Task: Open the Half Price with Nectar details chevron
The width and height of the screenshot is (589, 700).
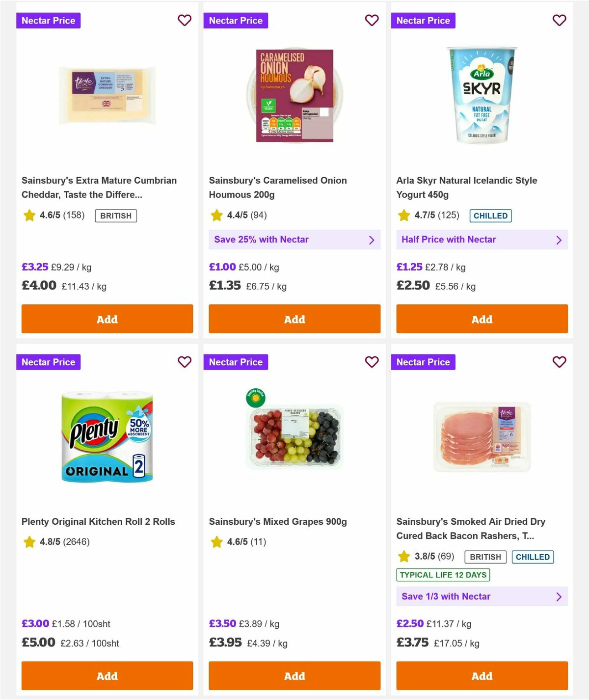Action: [x=559, y=240]
